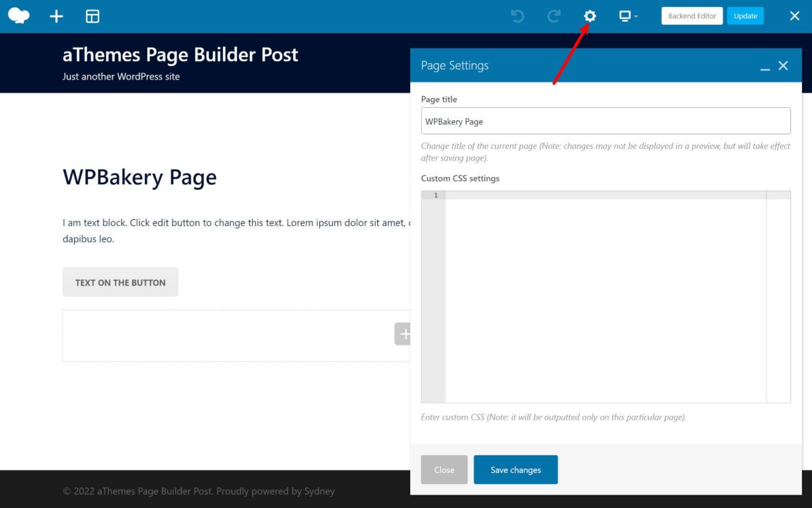This screenshot has height=508, width=812.
Task: Redo the last undone change
Action: [x=553, y=16]
